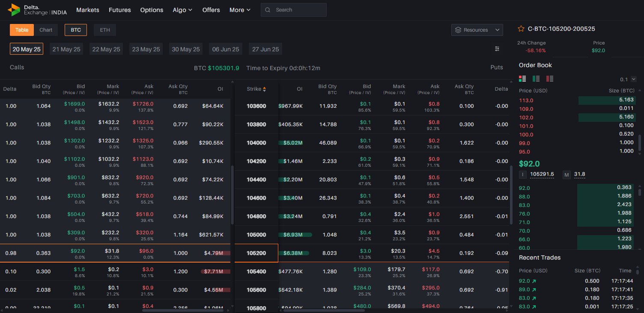644x313 pixels.
Task: Expand the Algo menu
Action: click(182, 10)
